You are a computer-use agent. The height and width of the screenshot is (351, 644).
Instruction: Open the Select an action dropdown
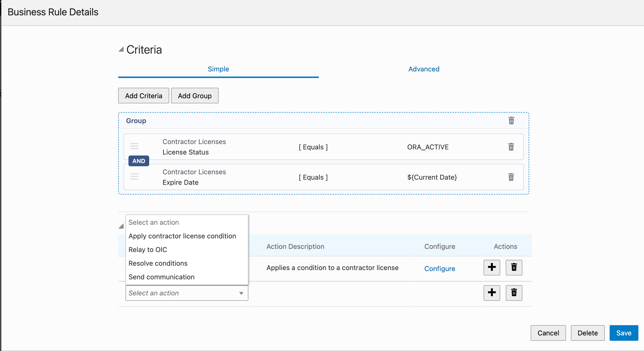[x=186, y=293]
